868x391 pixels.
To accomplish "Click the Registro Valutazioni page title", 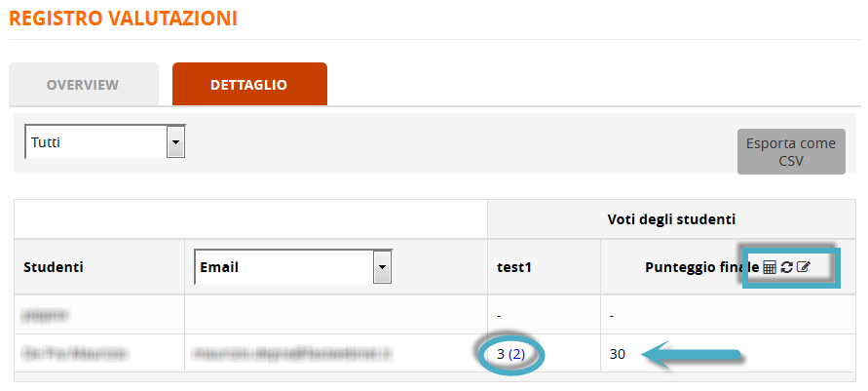I will click(123, 18).
